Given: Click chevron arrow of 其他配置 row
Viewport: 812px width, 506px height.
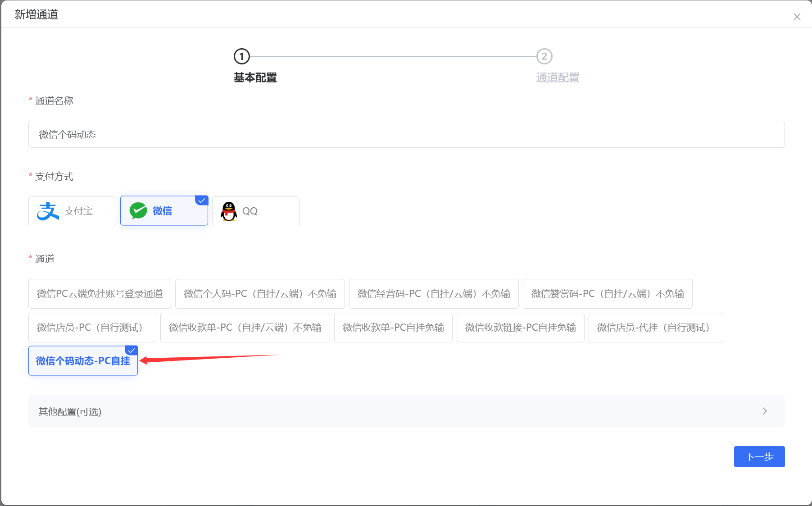Looking at the screenshot, I should (x=765, y=411).
